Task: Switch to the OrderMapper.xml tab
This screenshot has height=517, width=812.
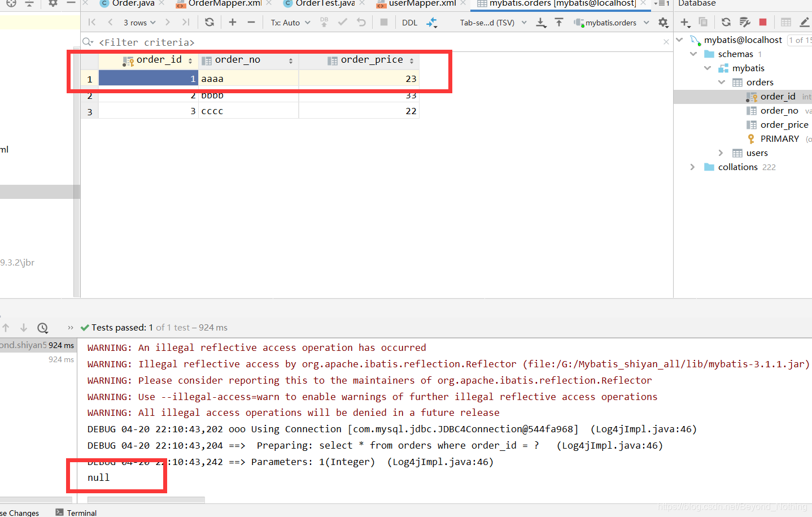Action: coord(225,3)
